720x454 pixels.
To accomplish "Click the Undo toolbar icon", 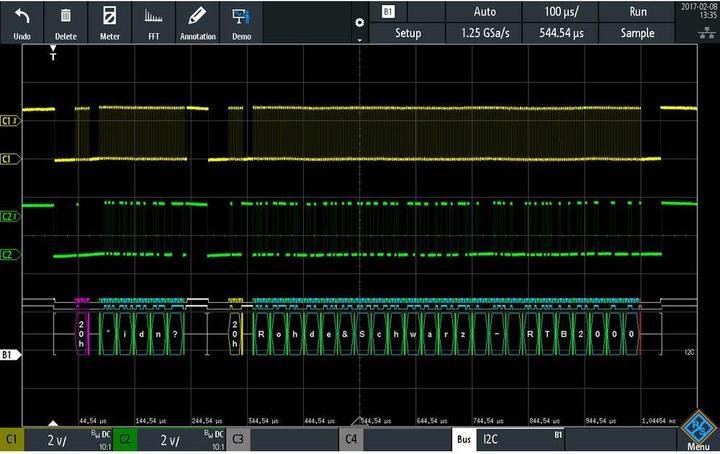I will [22, 22].
